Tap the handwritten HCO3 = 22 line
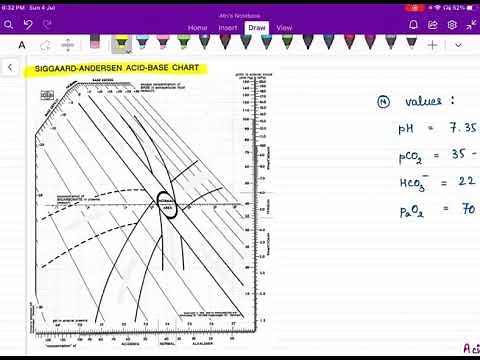The height and width of the screenshot is (360, 480). [437, 183]
